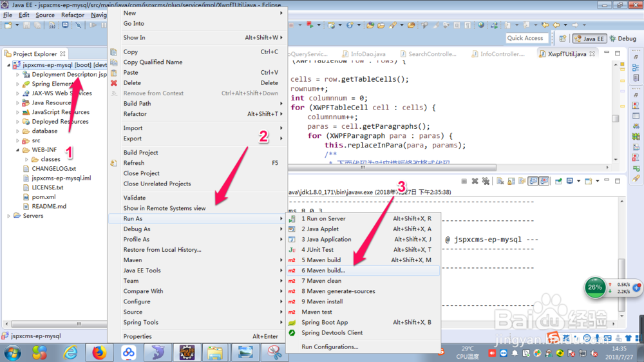Image resolution: width=644 pixels, height=362 pixels.
Task: Open the Run As submenu
Action: (x=197, y=218)
